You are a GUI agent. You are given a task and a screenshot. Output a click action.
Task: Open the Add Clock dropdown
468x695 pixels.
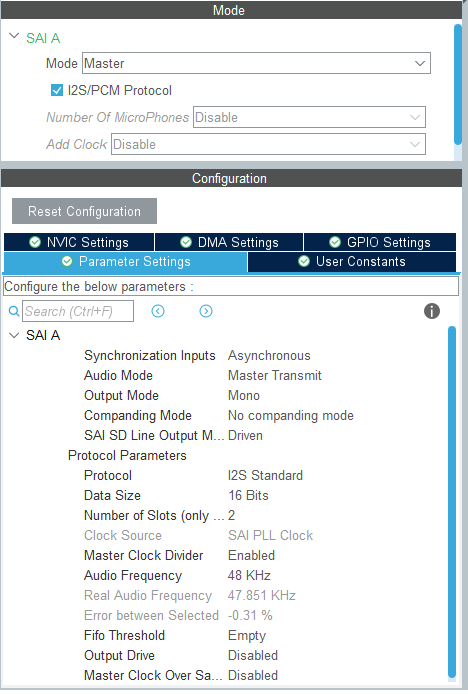268,144
